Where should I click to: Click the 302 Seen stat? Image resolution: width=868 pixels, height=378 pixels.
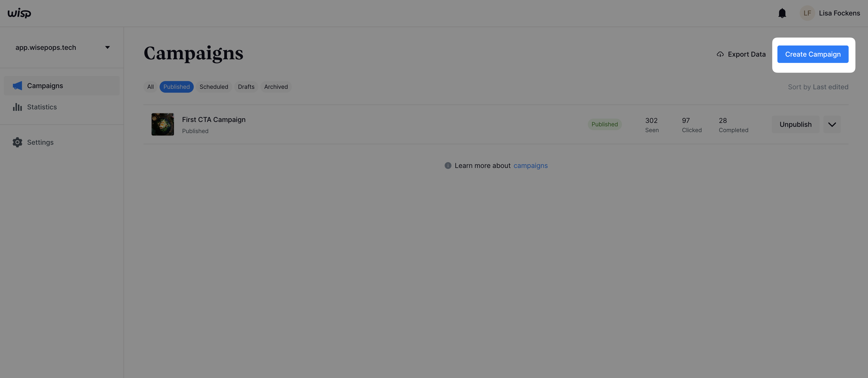652,125
